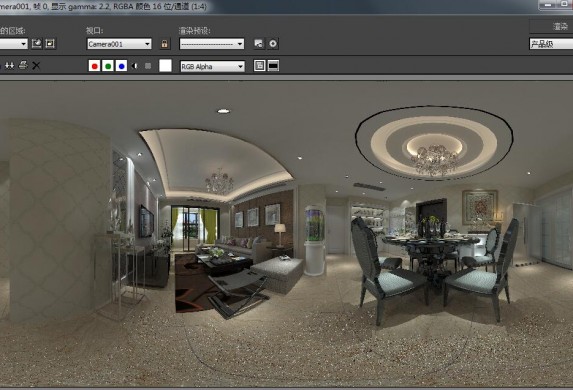The width and height of the screenshot is (573, 390).
Task: Click the Print Image printer icon
Action: pyautogui.click(x=23, y=65)
